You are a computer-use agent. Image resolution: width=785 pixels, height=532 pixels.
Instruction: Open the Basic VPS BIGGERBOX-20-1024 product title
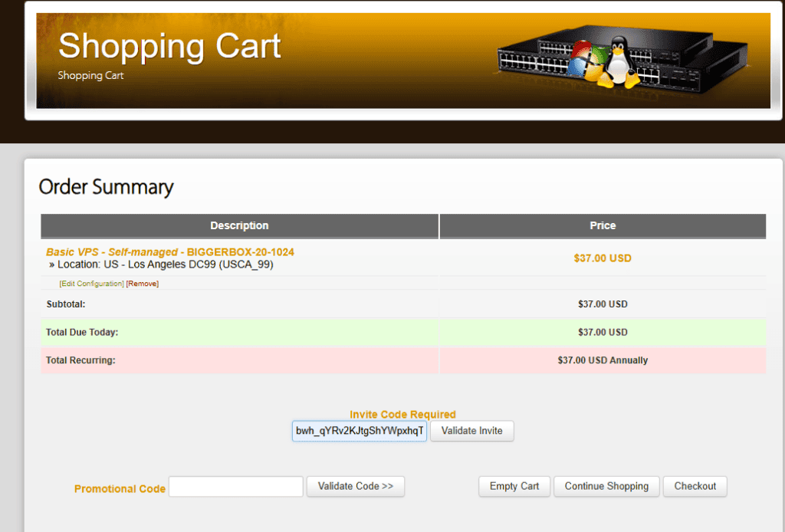[170, 252]
